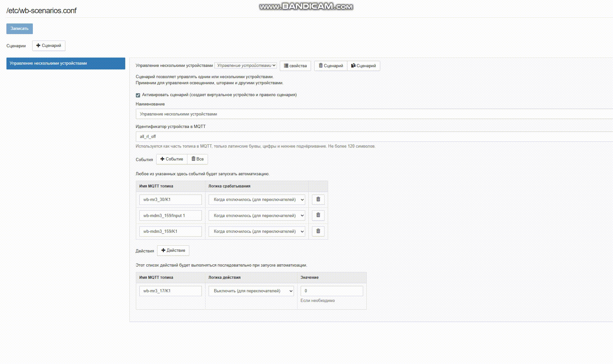Open the scenario type dropdown Управление устройствами
This screenshot has height=364, width=613.
click(x=246, y=65)
